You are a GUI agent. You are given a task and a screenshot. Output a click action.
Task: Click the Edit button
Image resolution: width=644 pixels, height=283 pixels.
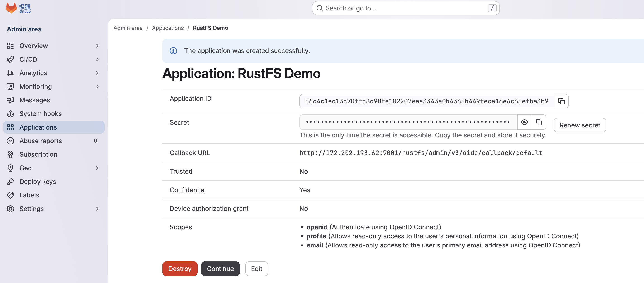click(257, 269)
